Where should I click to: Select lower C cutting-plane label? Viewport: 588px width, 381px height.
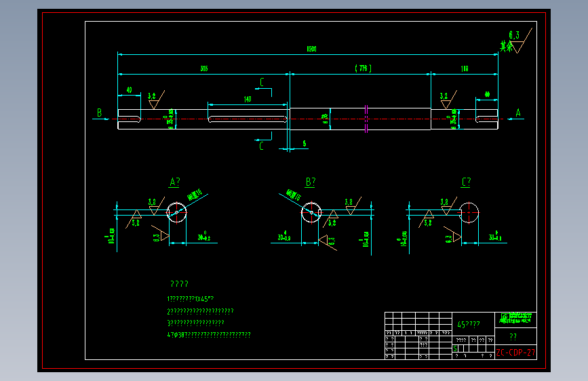pyautogui.click(x=261, y=146)
